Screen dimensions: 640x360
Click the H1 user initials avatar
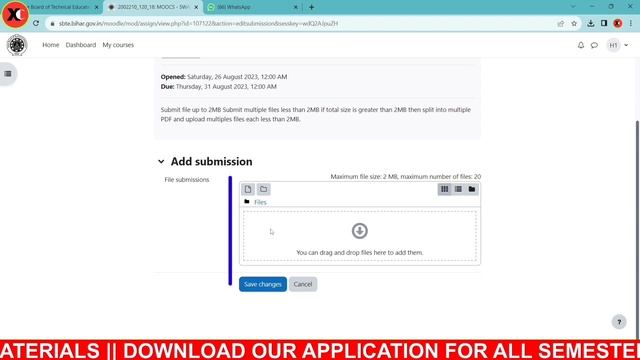coord(613,45)
